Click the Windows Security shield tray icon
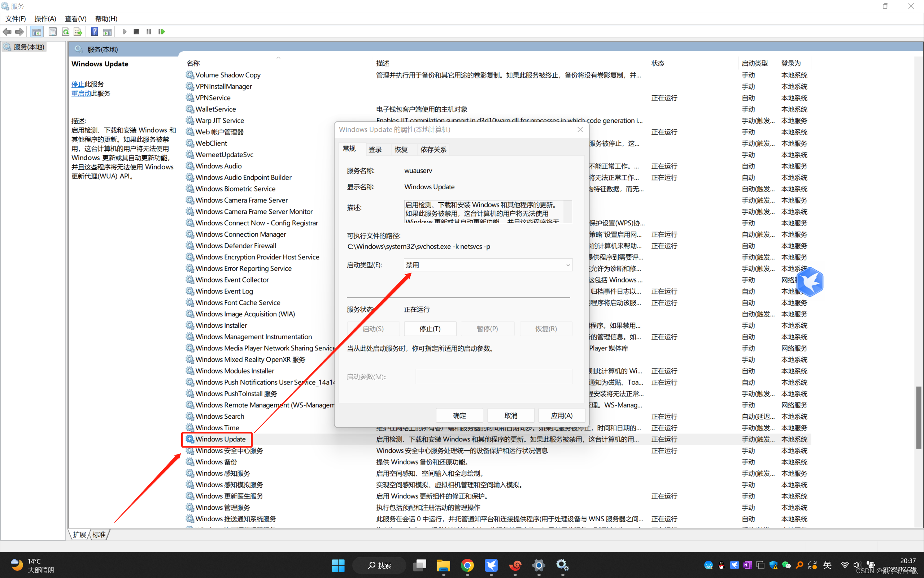Viewport: 924px width, 578px height. click(773, 565)
